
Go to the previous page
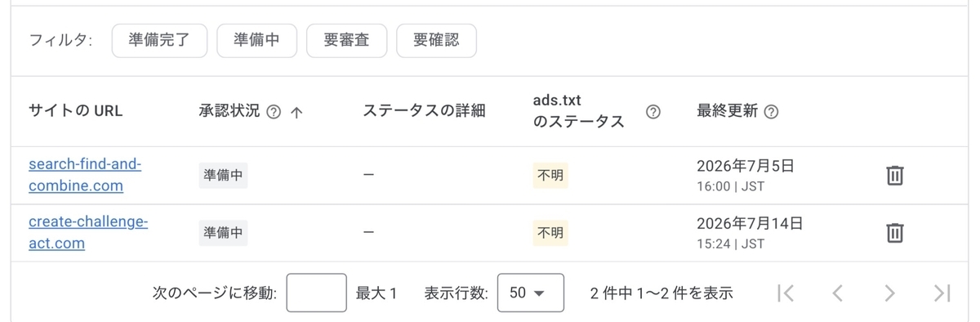(837, 293)
